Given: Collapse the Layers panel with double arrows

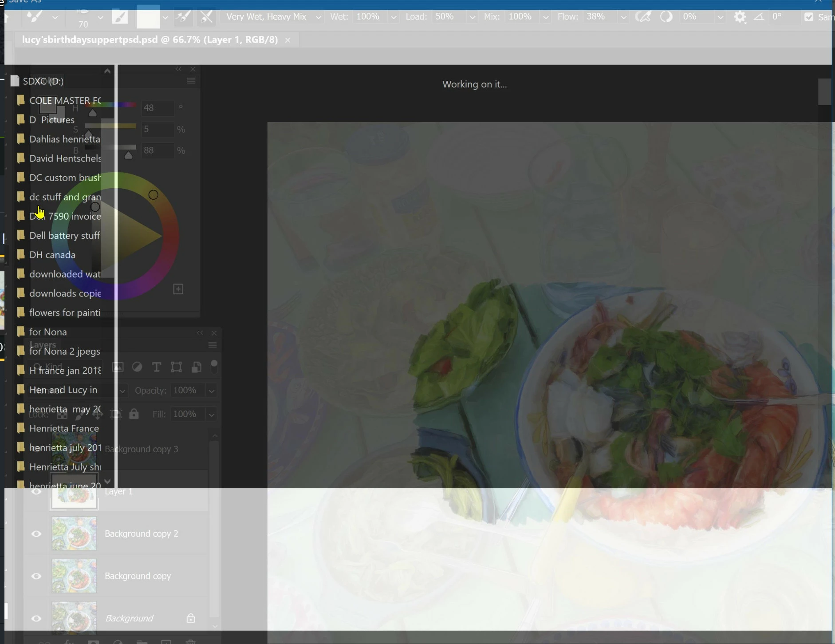Looking at the screenshot, I should [x=200, y=333].
